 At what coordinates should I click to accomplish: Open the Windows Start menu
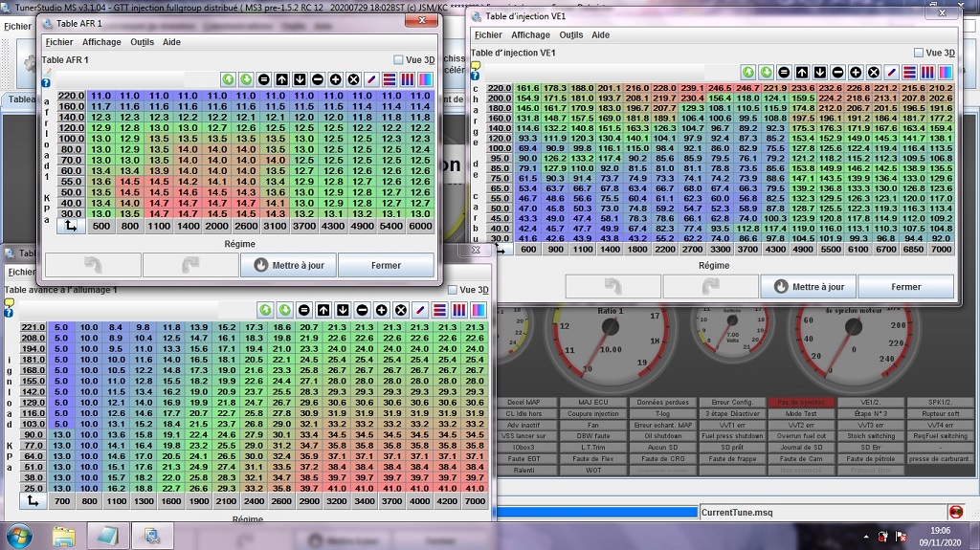(x=17, y=533)
